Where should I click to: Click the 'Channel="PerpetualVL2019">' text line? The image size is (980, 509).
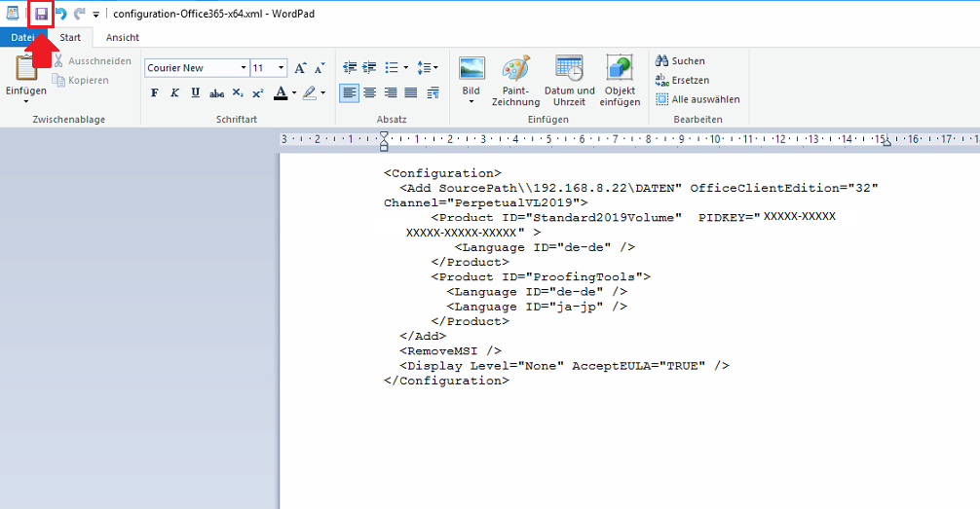(x=486, y=203)
